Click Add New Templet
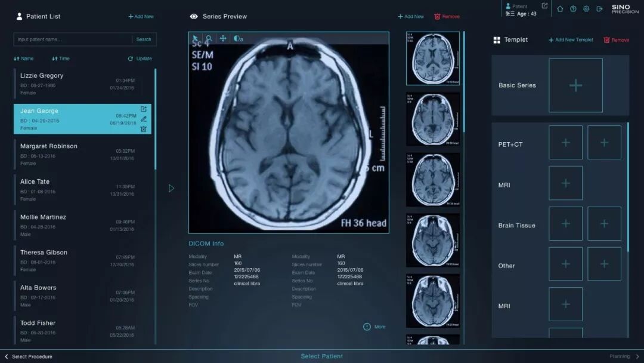 [x=571, y=40]
